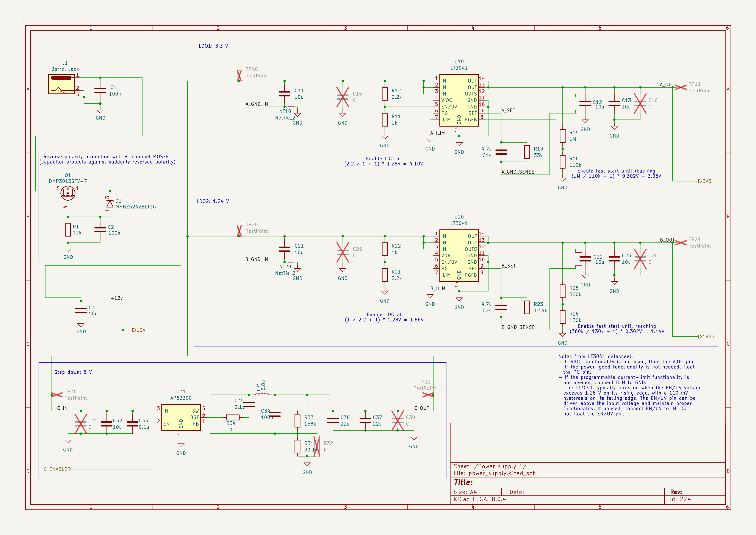The width and height of the screenshot is (756, 535).
Task: Click the 'Step down: 5 V' text label
Action: point(73,372)
